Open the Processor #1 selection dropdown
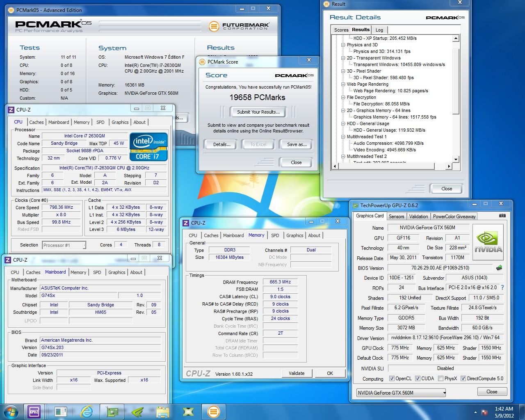Viewport: 525px width, 420px height. point(64,245)
